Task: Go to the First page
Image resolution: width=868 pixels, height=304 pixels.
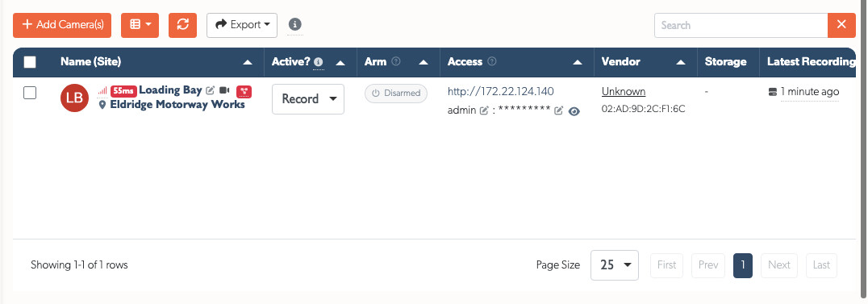Action: [x=666, y=265]
